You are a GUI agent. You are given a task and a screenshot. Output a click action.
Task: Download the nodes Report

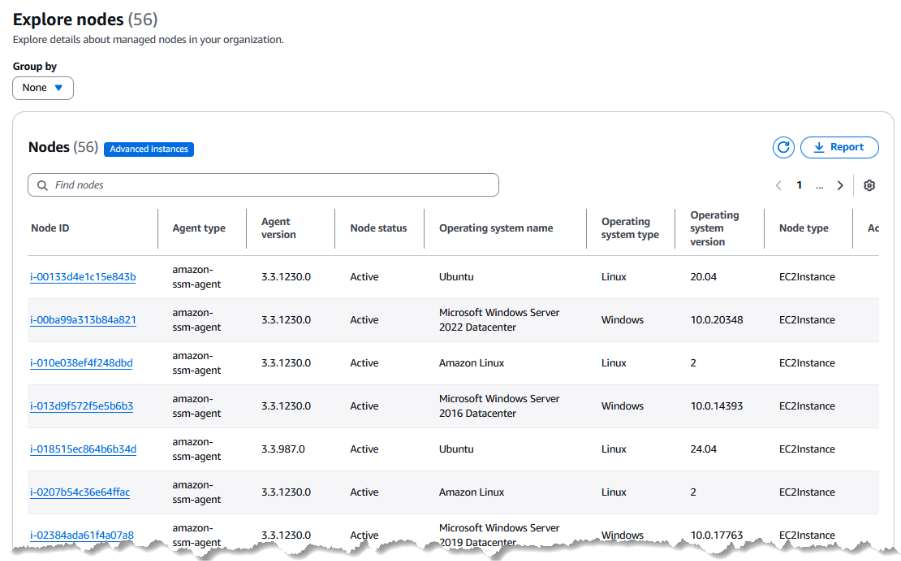tap(839, 147)
